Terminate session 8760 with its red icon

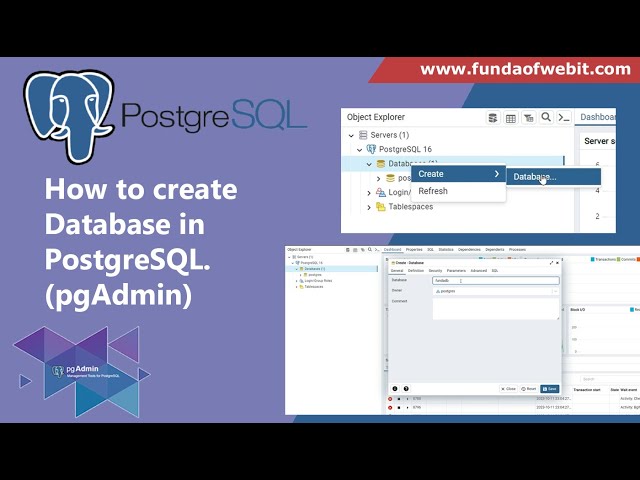[x=390, y=399]
